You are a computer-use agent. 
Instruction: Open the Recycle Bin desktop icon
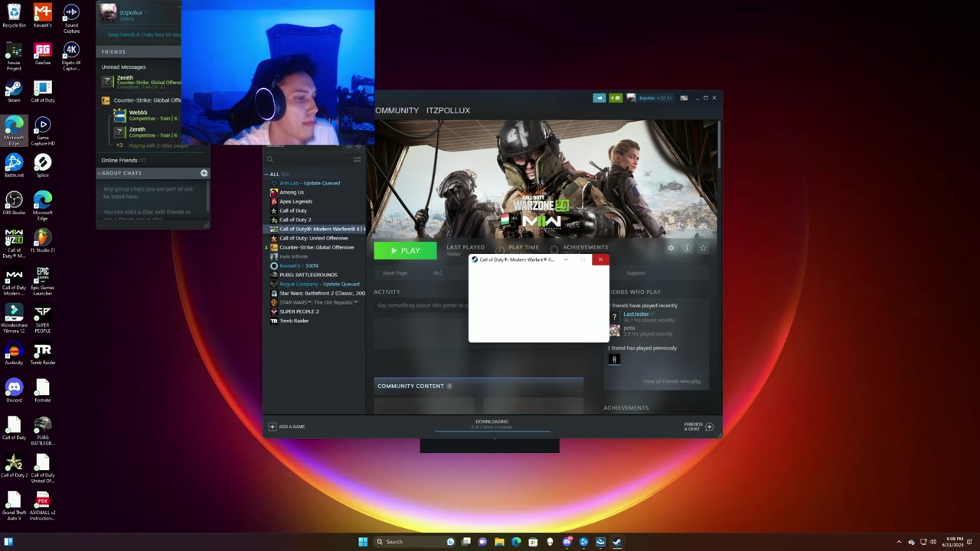(x=14, y=16)
